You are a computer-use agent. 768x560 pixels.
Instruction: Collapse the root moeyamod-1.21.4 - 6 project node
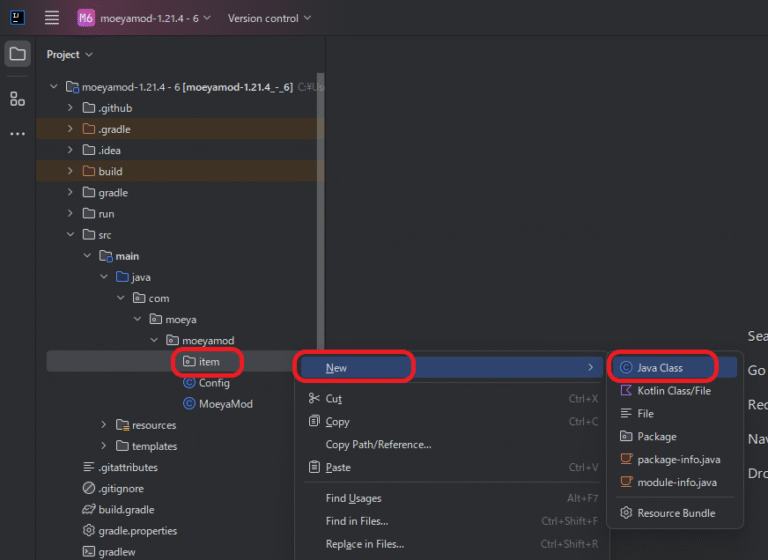(x=53, y=87)
